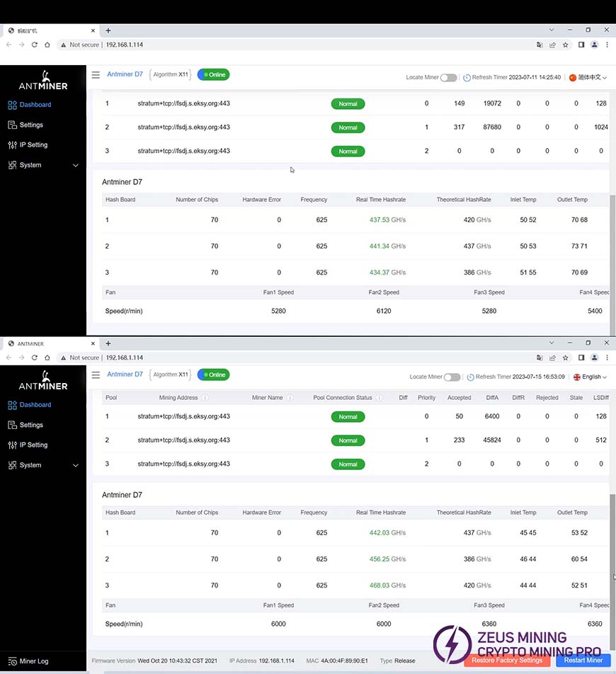
Task: Click the info icon next to Miner Name
Action: tap(290, 398)
